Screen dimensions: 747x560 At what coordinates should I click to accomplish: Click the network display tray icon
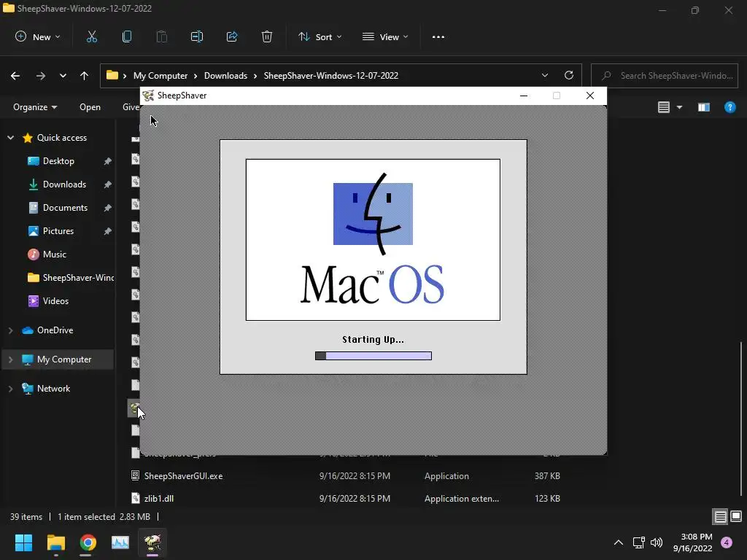coord(638,542)
